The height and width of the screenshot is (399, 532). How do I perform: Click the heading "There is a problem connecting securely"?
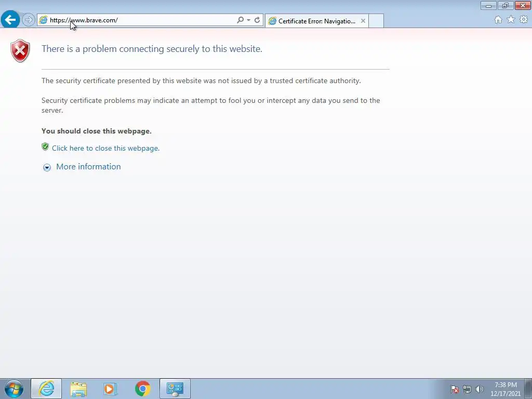click(x=152, y=49)
